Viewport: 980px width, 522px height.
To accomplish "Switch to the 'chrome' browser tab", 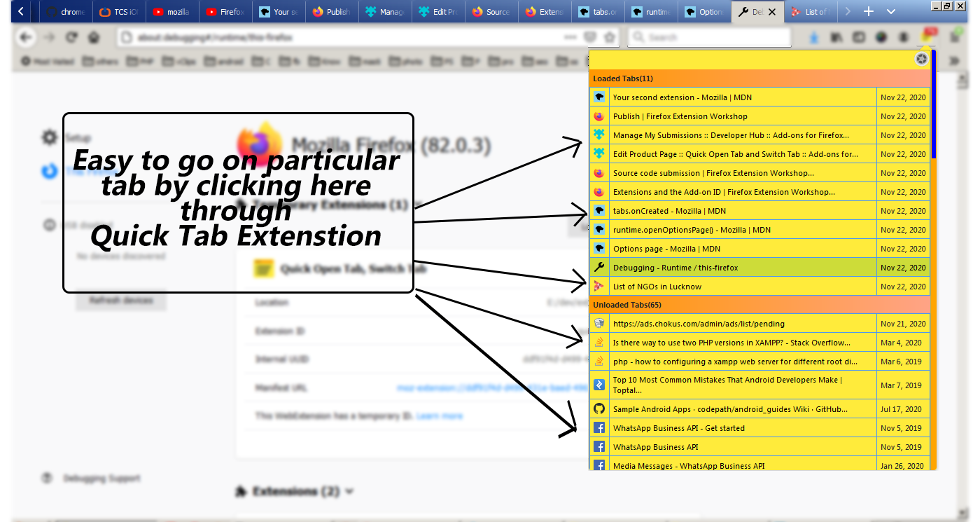I will [x=66, y=12].
